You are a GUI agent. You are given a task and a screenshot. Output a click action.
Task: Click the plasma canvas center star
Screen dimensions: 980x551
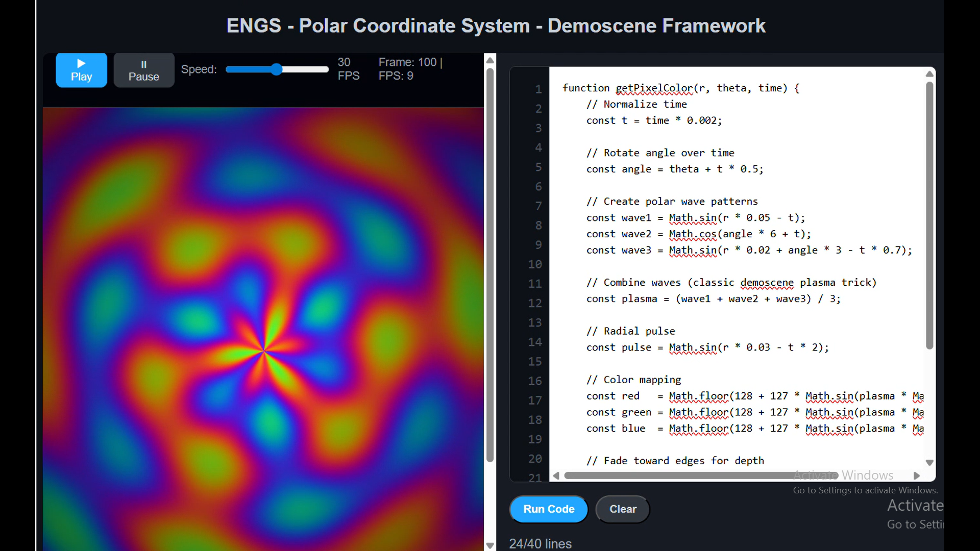click(x=263, y=350)
